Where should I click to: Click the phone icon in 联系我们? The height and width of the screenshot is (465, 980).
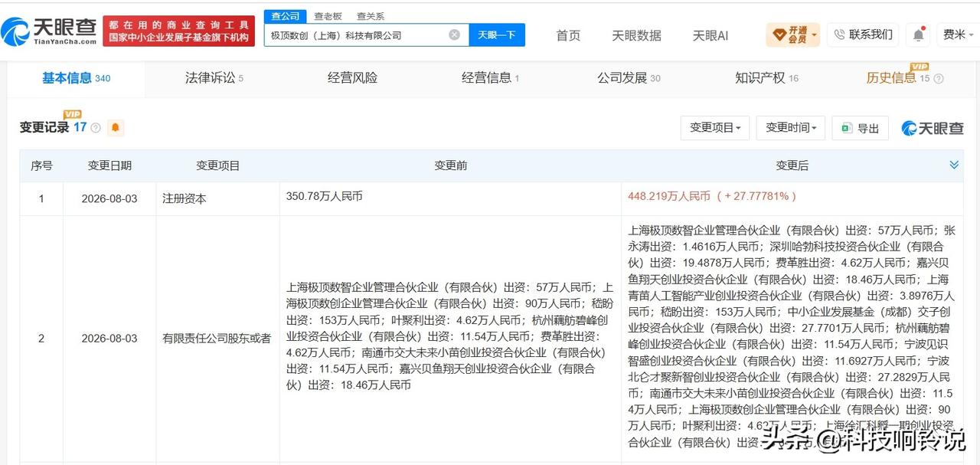point(839,34)
